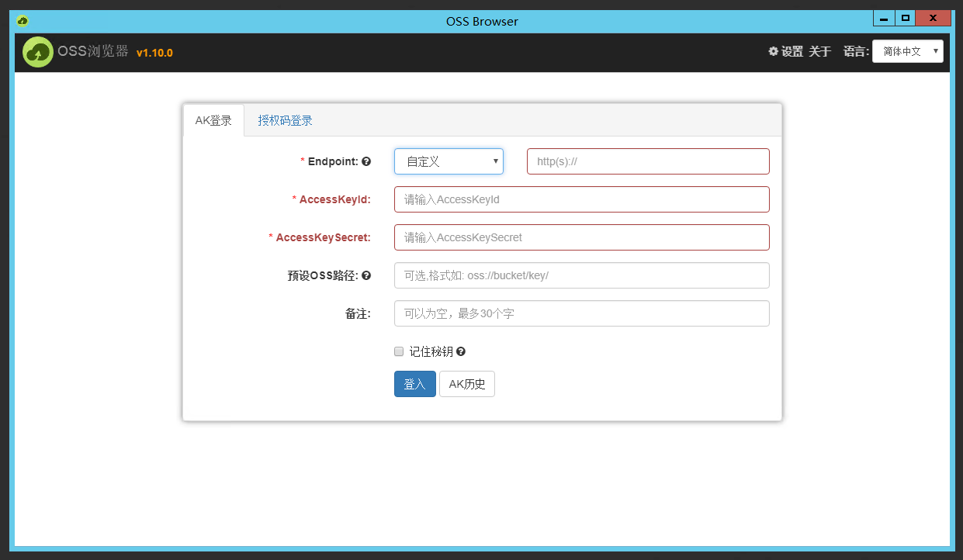Focus the 备注 remark input field

(582, 313)
